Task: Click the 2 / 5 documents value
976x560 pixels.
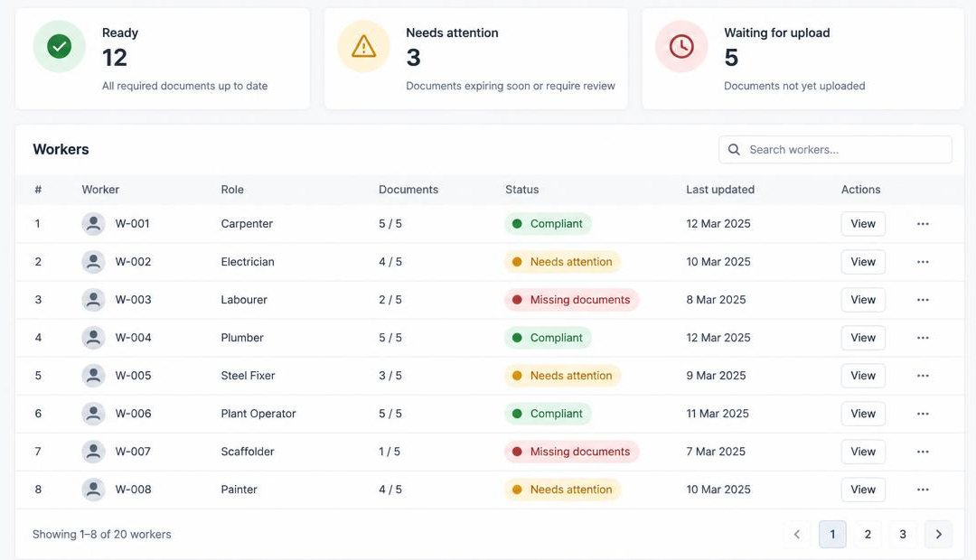Action: 390,300
